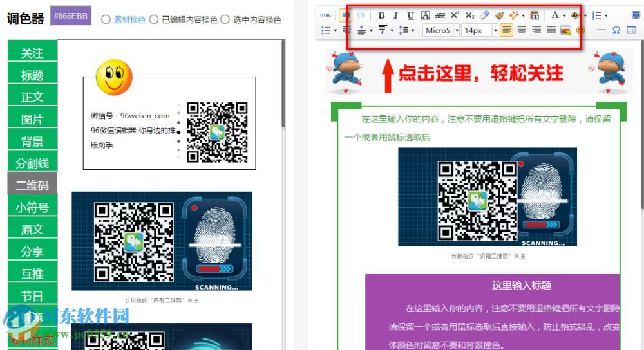Align text right
644x350 pixels.
point(536,30)
